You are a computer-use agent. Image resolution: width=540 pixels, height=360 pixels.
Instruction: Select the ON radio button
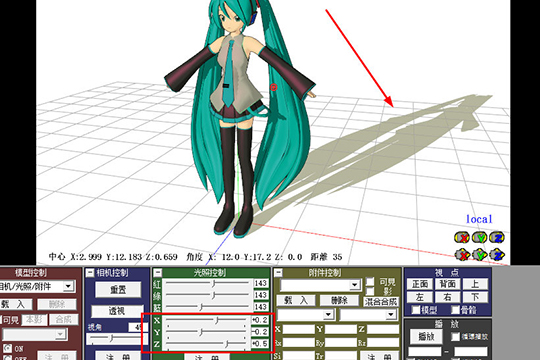8,348
